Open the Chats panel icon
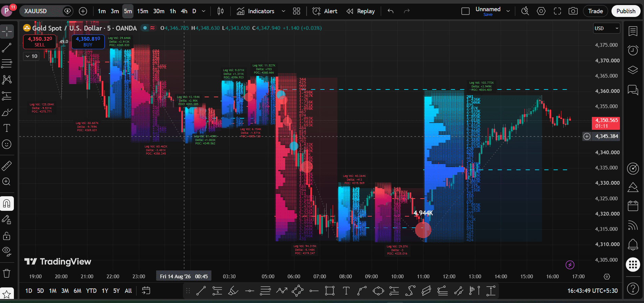This screenshot has width=644, height=303. [x=633, y=90]
